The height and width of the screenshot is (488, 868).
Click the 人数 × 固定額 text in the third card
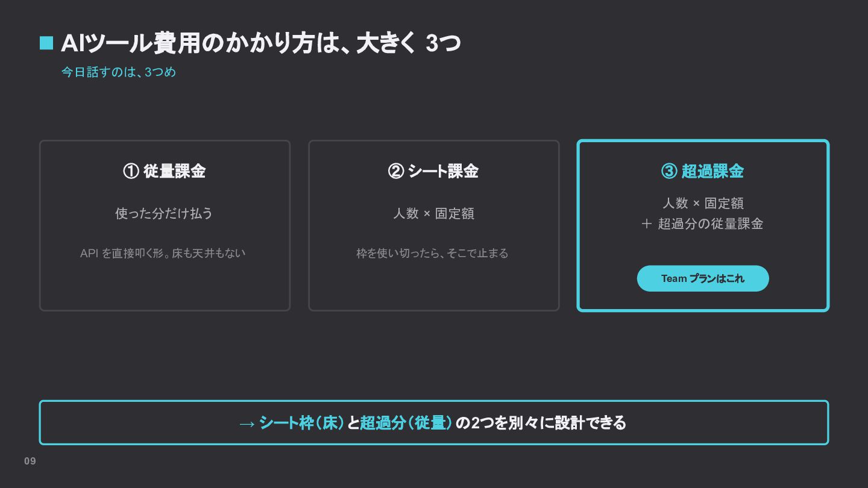click(x=703, y=203)
